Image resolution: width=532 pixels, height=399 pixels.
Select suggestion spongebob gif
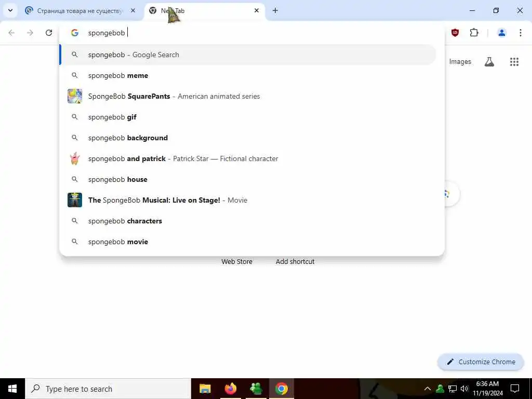[248, 117]
